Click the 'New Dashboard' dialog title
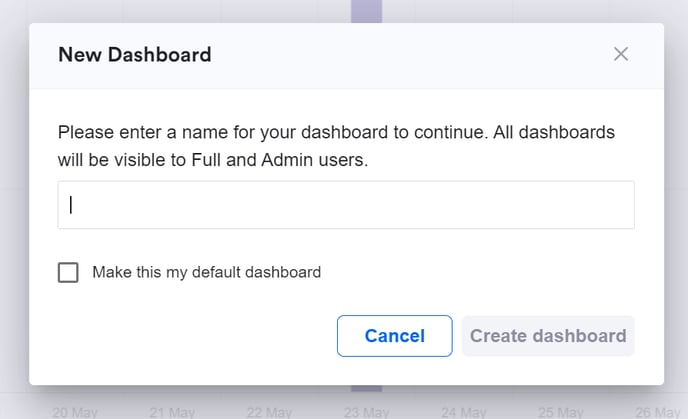 135,55
